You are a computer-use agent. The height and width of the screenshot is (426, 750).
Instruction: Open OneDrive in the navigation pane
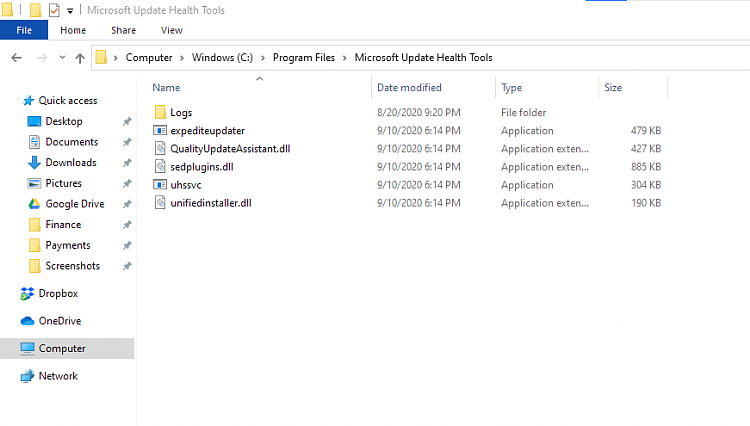click(60, 321)
